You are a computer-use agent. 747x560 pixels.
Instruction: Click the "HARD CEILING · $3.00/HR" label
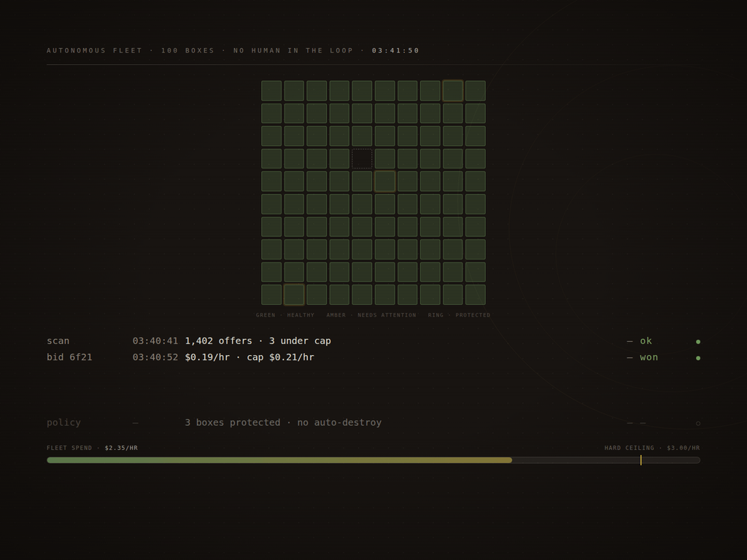(652, 448)
